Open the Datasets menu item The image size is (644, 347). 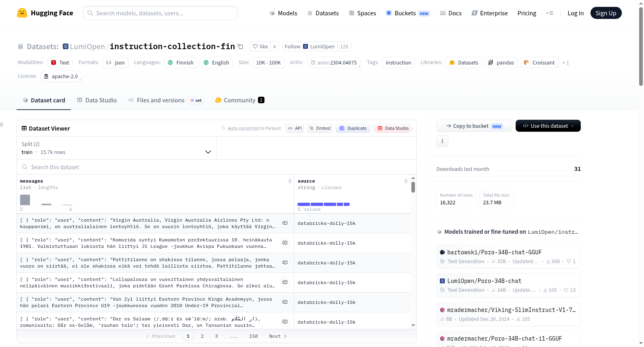(x=323, y=13)
